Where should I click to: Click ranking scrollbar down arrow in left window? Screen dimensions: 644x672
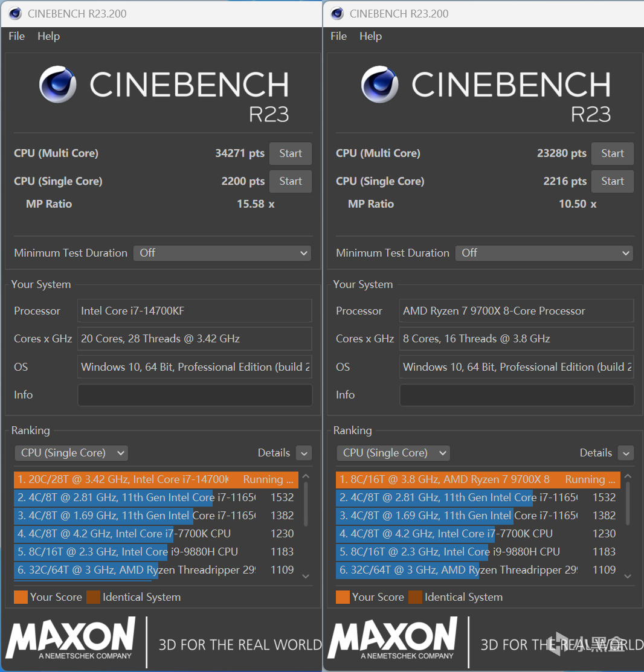(306, 577)
